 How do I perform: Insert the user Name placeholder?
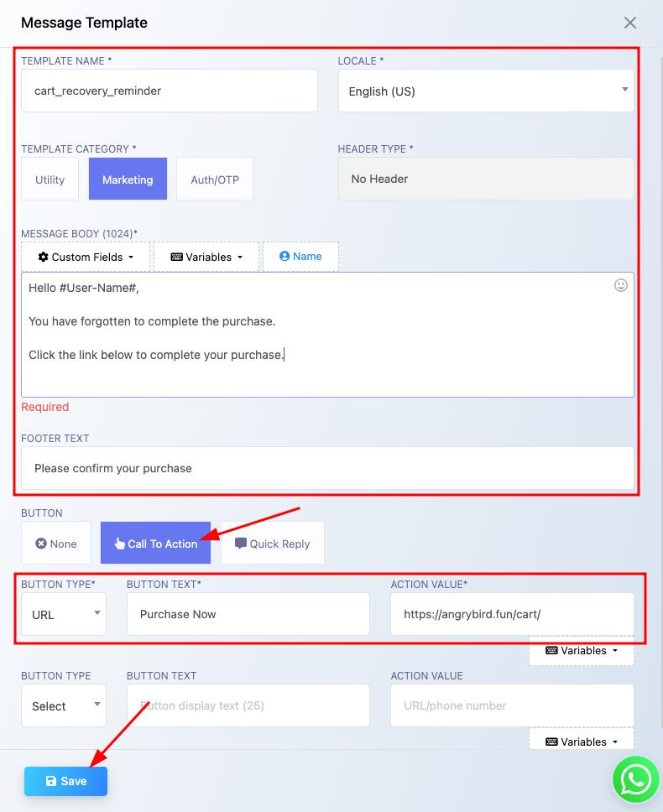tap(300, 257)
